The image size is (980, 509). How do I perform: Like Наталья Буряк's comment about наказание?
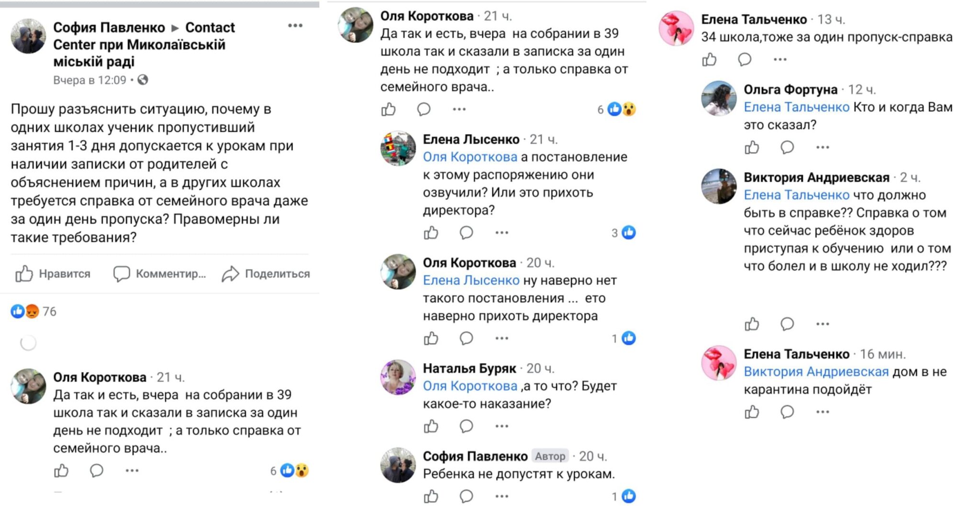(431, 426)
